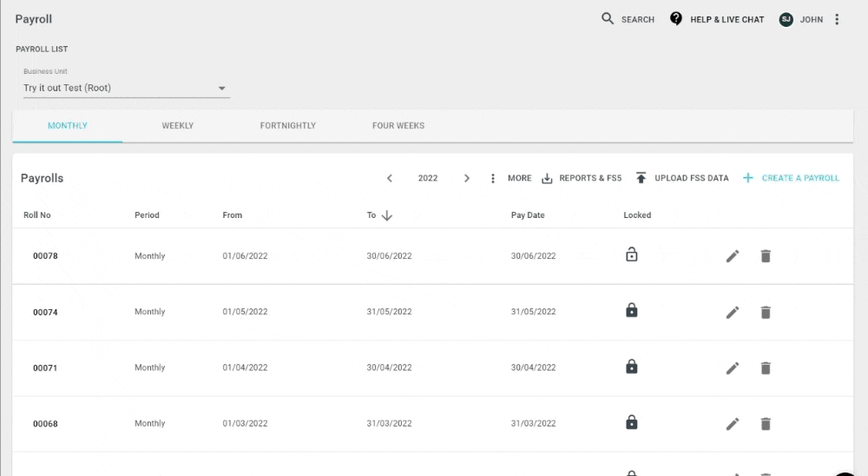Sort by To column header text

[x=371, y=215]
